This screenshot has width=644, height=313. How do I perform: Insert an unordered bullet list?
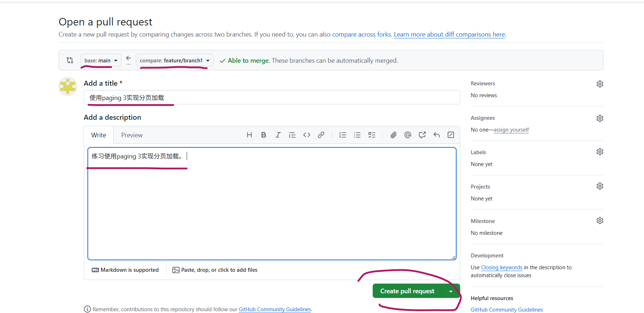[357, 135]
